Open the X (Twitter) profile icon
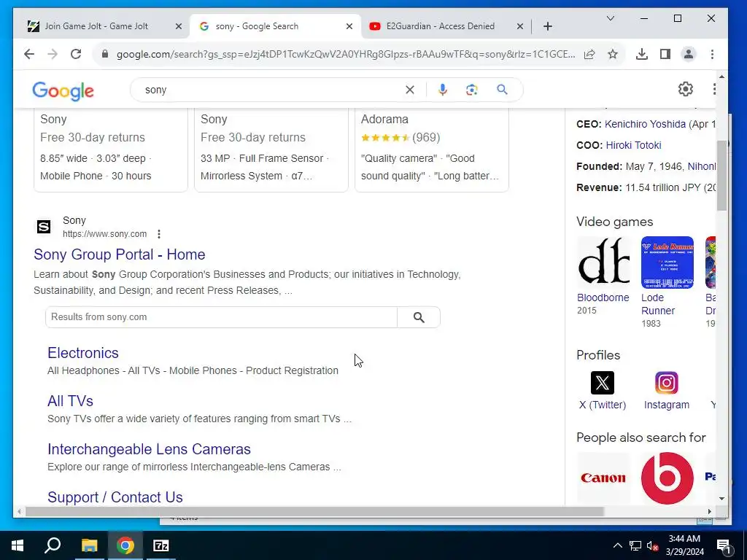This screenshot has width=747, height=560. [602, 383]
